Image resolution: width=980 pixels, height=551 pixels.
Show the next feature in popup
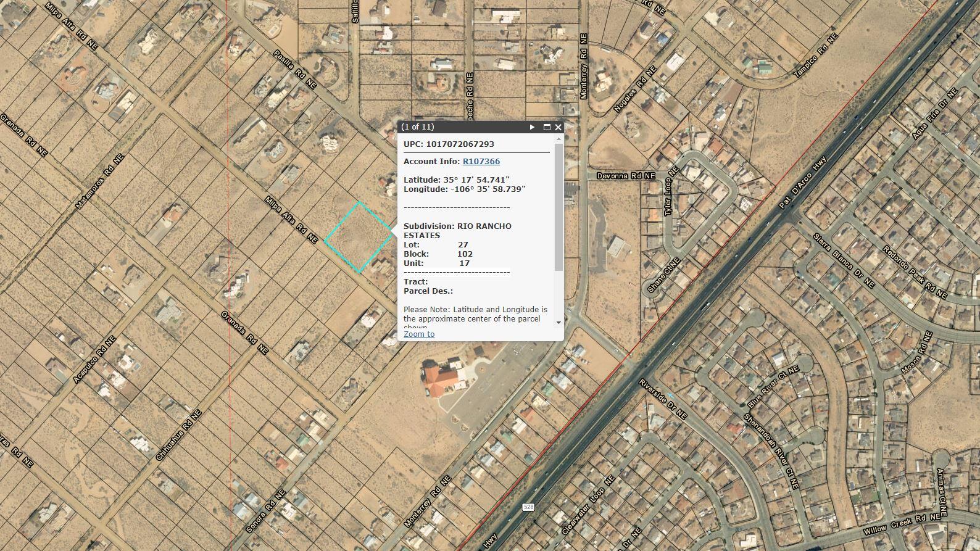[532, 127]
